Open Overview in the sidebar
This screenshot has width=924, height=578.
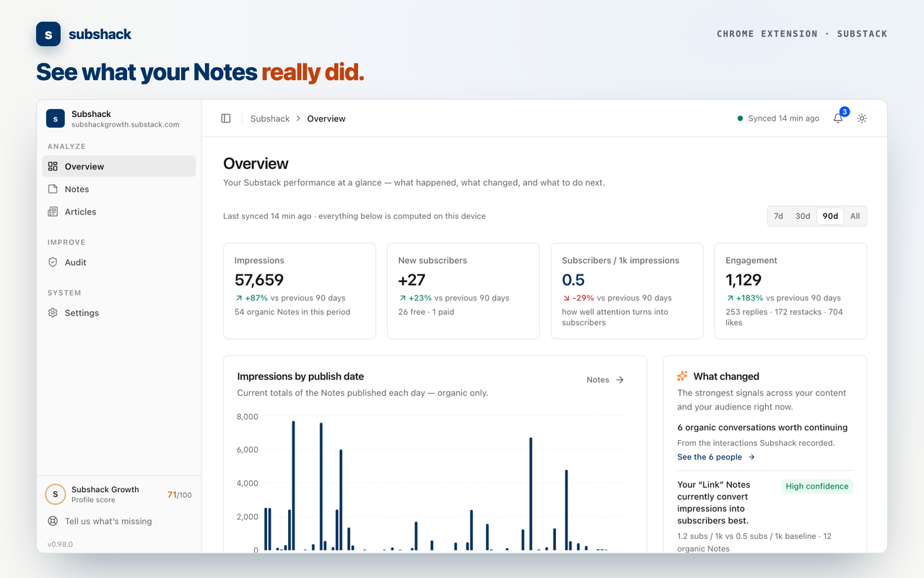click(119, 166)
